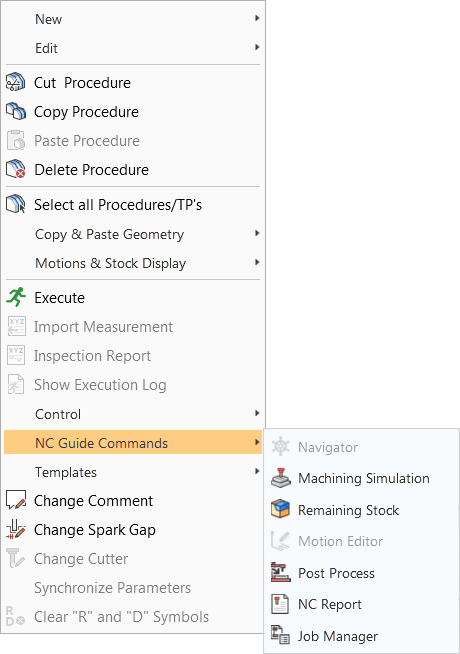Screen dimensions: 460x654
Task: Click the Remaining Stock cube icon
Action: (280, 510)
